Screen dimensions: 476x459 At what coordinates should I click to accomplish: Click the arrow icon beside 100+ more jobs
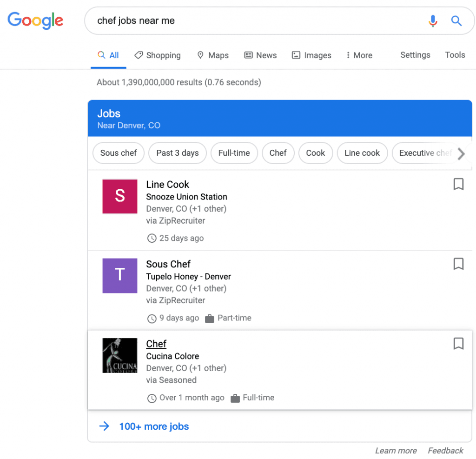104,426
